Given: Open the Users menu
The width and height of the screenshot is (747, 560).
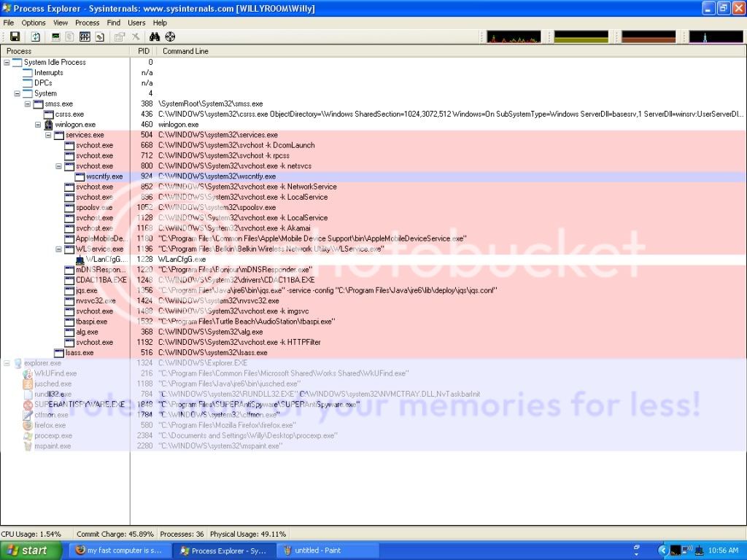Looking at the screenshot, I should click(136, 23).
